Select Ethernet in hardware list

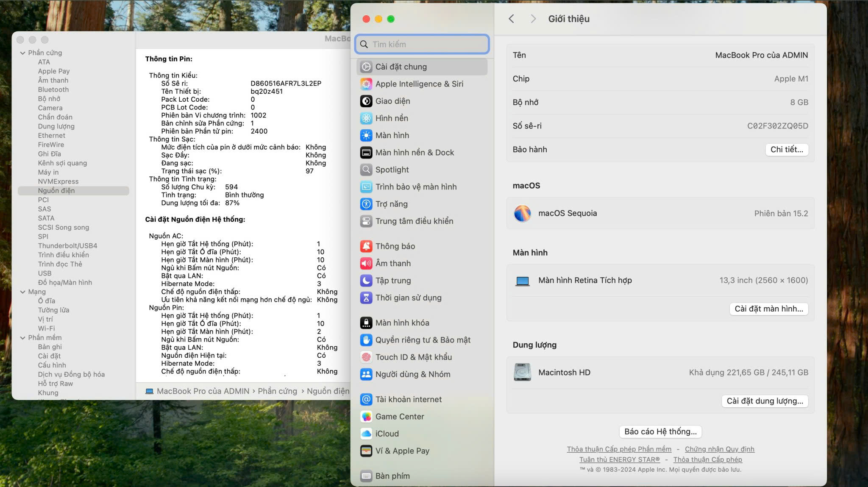[x=52, y=136]
